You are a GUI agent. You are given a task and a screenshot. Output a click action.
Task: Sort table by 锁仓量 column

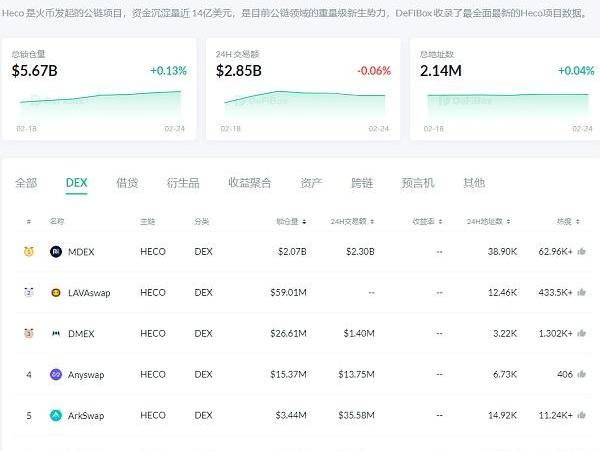click(x=291, y=221)
